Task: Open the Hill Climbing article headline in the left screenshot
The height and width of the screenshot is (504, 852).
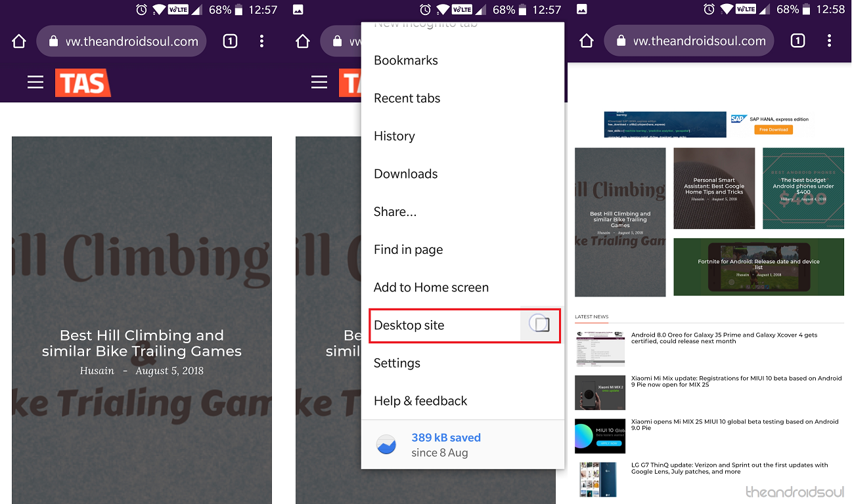Action: (x=142, y=343)
